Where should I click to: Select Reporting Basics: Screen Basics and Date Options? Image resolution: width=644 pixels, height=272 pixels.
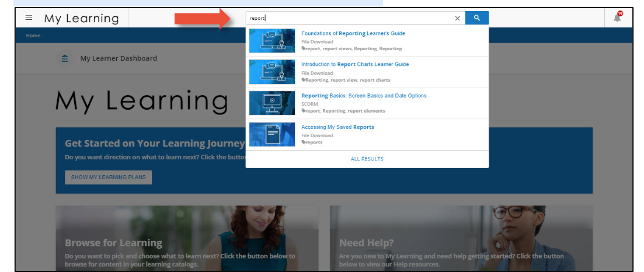(364, 96)
